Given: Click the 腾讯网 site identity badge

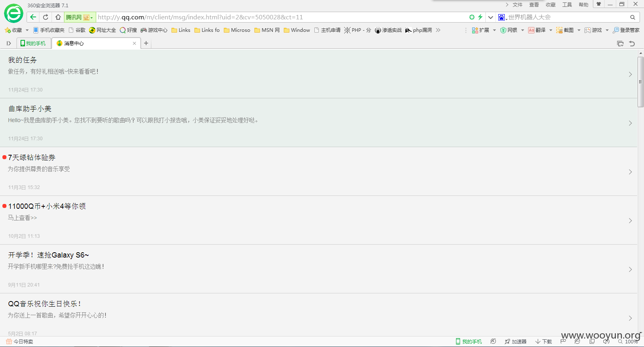Looking at the screenshot, I should click(x=80, y=17).
